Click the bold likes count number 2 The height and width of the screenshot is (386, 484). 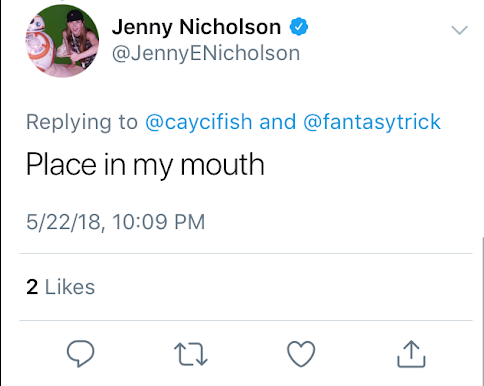(x=32, y=287)
